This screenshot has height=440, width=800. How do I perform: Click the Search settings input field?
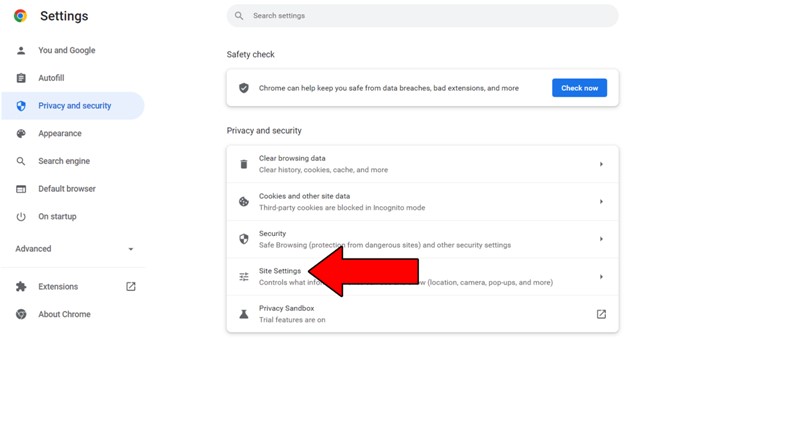coord(422,16)
